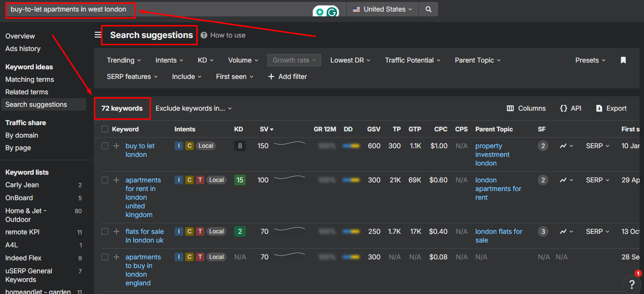Image resolution: width=644 pixels, height=294 pixels.
Task: Click the help question mark icon
Action: coord(632,284)
